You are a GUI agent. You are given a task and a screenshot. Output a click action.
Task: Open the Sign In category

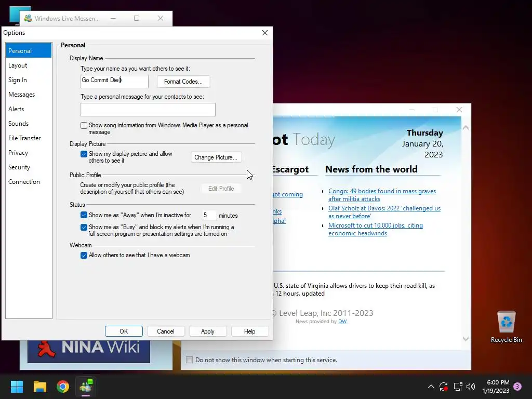point(29,79)
